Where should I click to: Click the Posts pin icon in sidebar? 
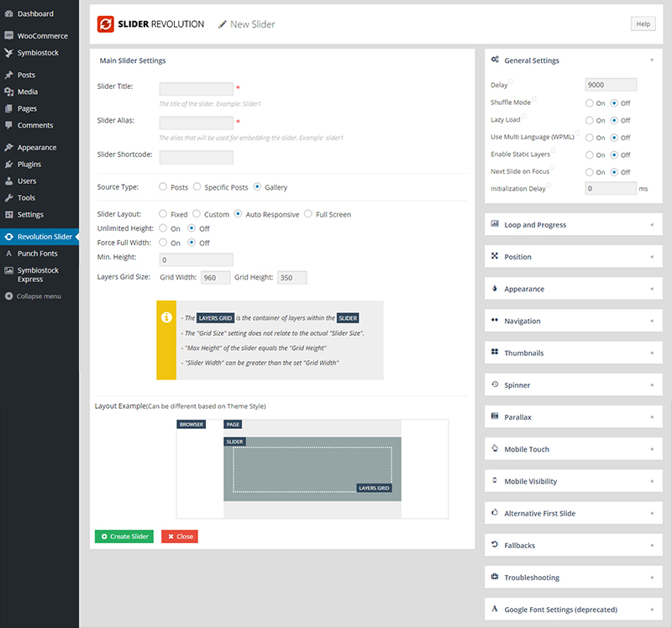coord(8,75)
